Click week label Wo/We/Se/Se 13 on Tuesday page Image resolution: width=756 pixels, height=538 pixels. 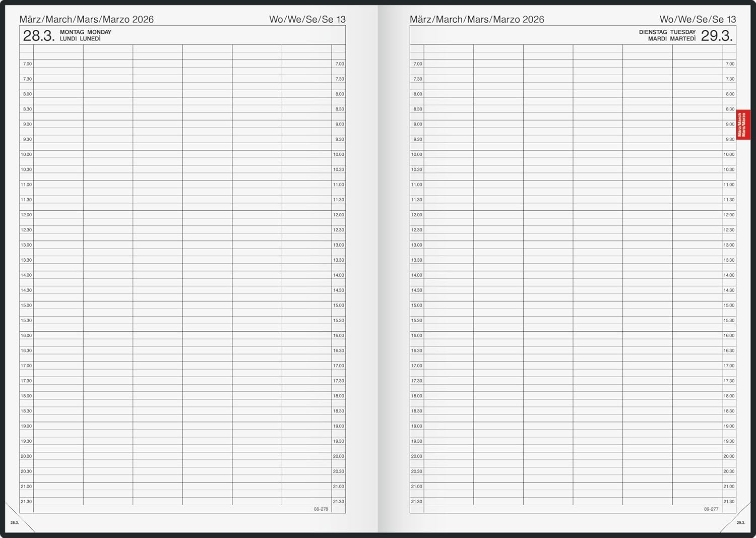(x=698, y=19)
